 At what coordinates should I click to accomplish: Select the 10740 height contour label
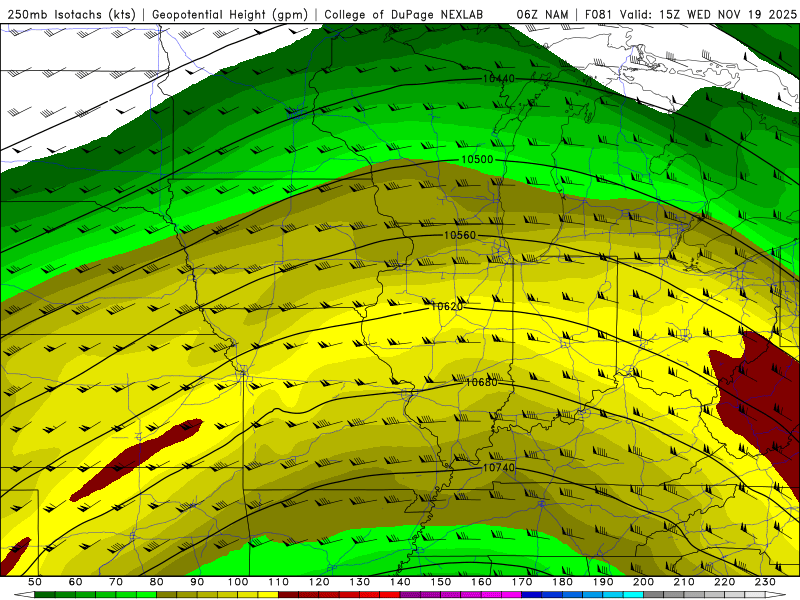coord(498,467)
